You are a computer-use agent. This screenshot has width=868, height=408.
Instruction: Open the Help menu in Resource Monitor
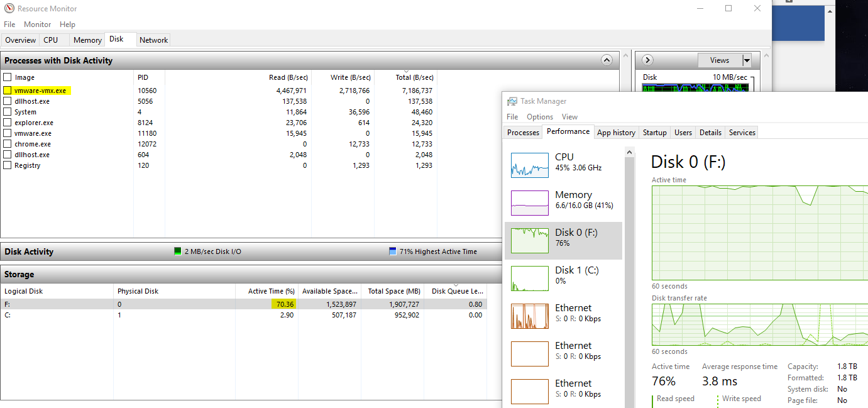point(67,25)
